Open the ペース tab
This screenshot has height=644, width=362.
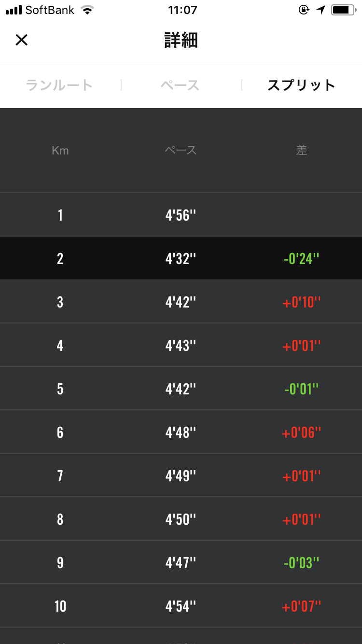180,85
